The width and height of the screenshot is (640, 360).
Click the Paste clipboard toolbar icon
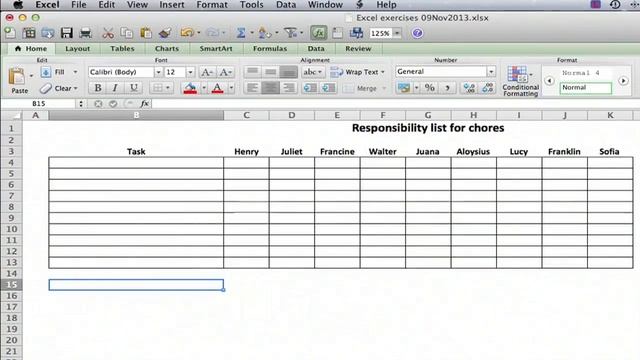(x=146, y=33)
